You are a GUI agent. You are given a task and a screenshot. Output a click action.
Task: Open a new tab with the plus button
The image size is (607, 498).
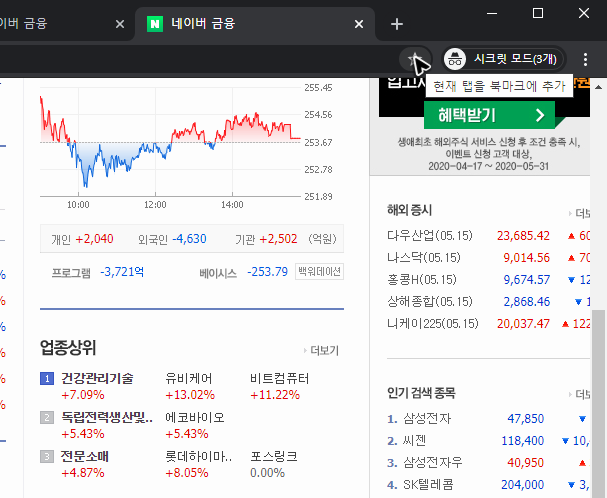397,24
